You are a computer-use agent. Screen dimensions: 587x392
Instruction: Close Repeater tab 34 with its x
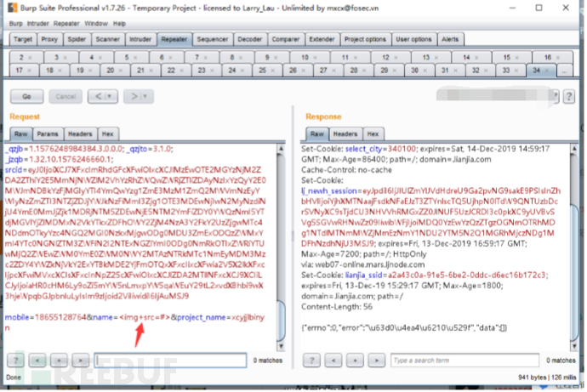(x=547, y=71)
